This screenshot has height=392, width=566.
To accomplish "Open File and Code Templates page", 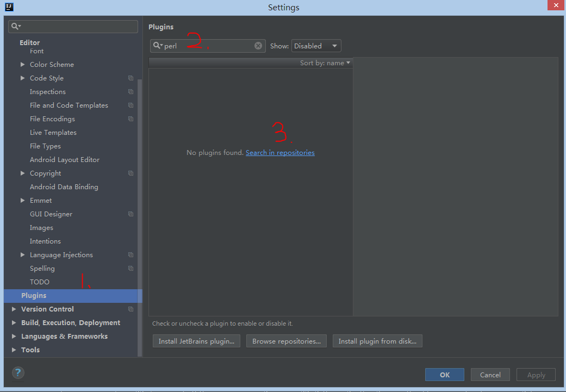I will tap(69, 105).
